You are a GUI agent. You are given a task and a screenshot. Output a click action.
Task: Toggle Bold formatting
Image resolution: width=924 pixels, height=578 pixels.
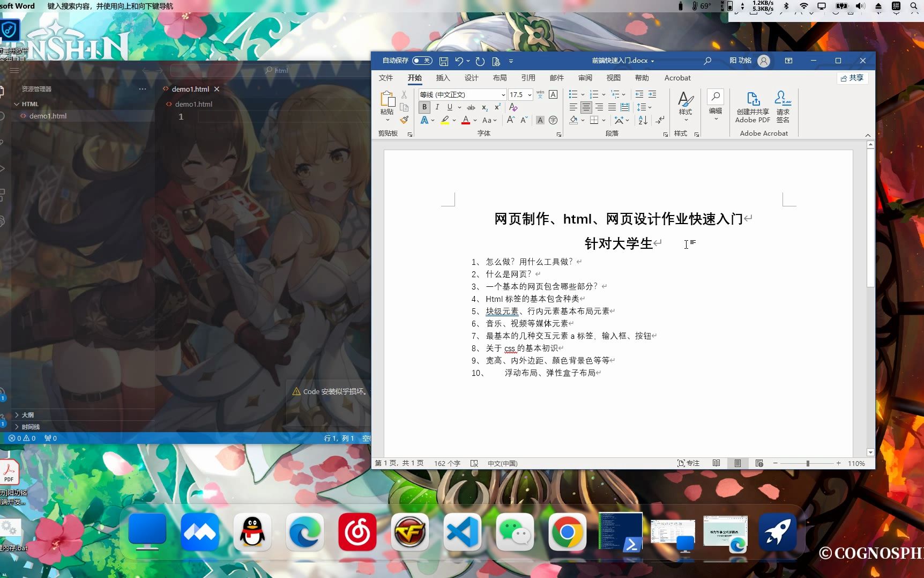point(424,107)
